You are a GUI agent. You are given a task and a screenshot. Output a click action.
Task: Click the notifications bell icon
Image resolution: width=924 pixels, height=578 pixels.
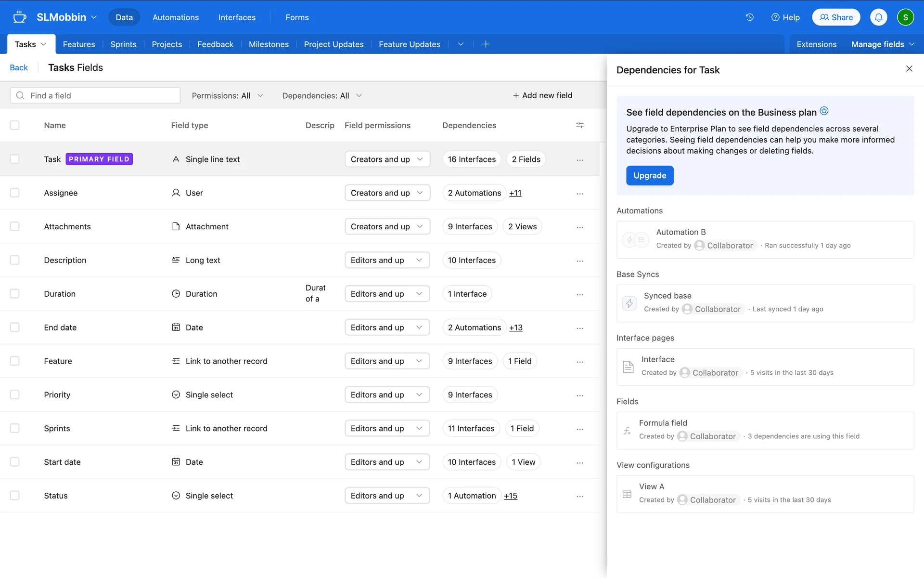pyautogui.click(x=878, y=17)
